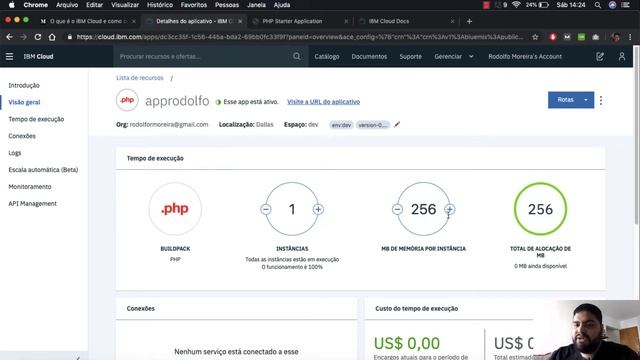The width and height of the screenshot is (640, 360).
Task: Click the env:dev tag
Action: pyautogui.click(x=341, y=125)
